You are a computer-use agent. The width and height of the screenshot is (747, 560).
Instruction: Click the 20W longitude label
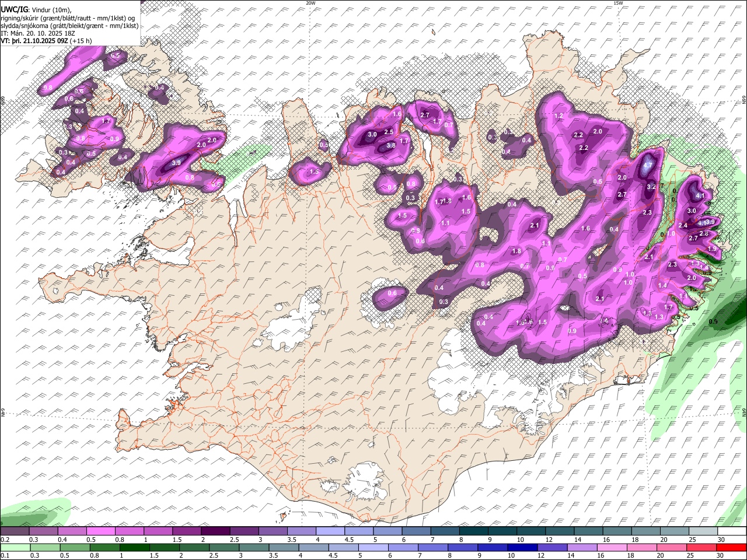[x=310, y=3]
